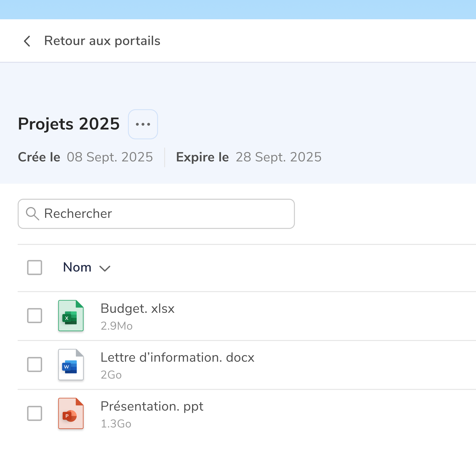Sort files by the Nom column header
476x474 pixels.
77,267
